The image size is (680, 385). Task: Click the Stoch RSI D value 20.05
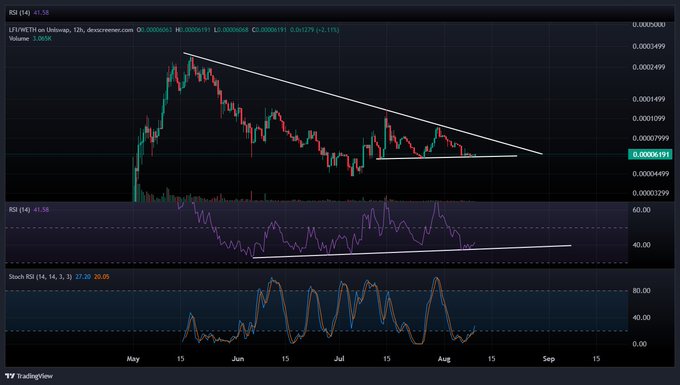click(x=101, y=277)
